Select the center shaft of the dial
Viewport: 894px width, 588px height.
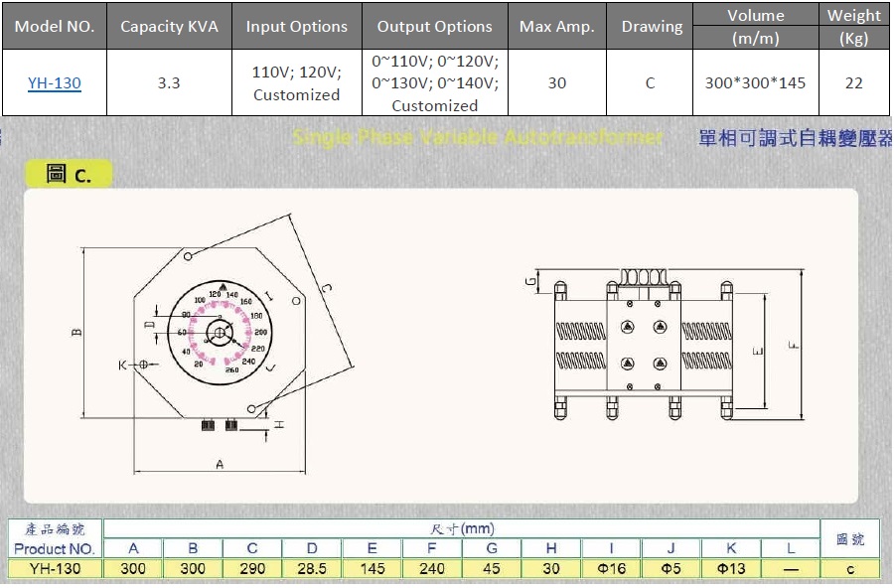point(218,332)
